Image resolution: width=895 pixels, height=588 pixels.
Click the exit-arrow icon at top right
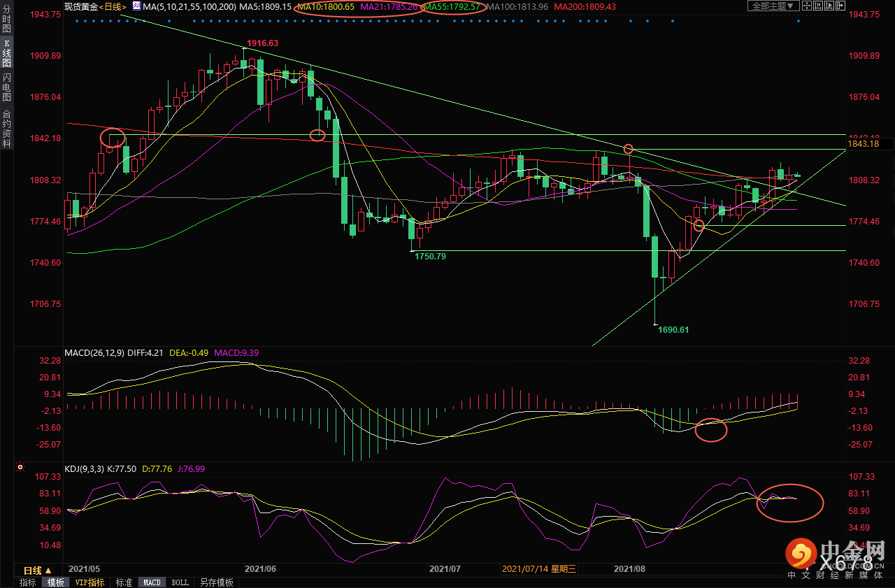tap(840, 6)
